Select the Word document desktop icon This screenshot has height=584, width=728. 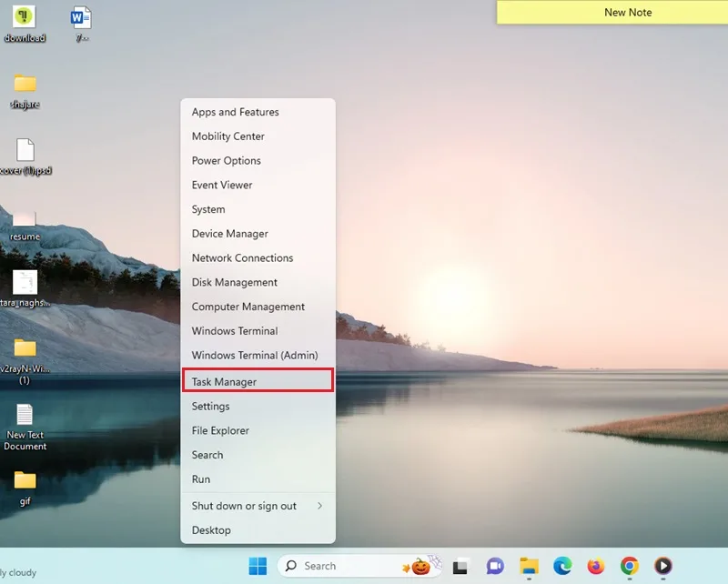pyautogui.click(x=81, y=25)
